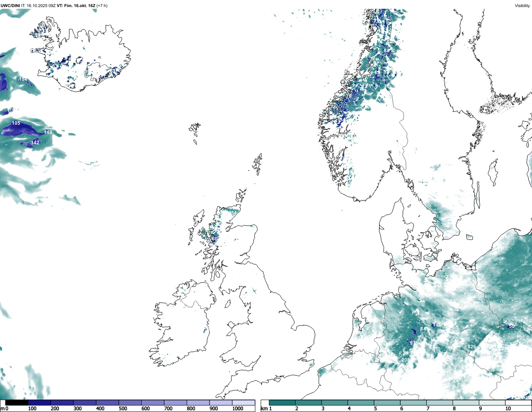Click the 100–200 m dark blue legend segment

click(39, 402)
